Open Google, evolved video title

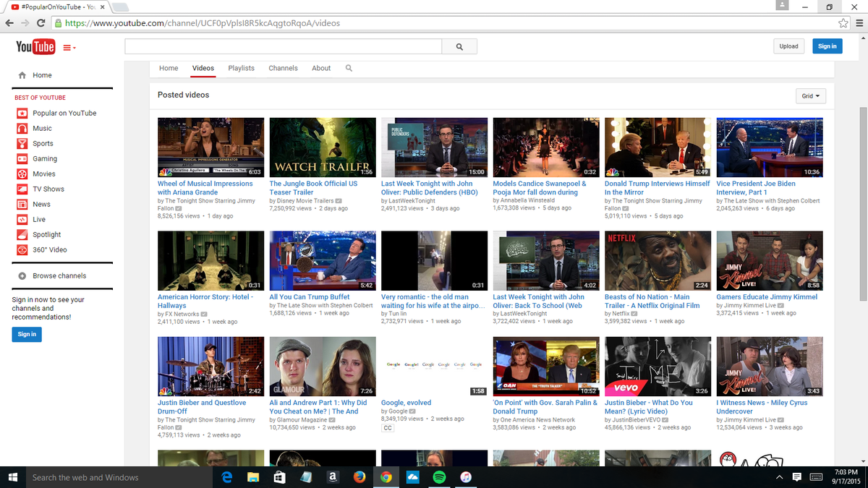click(406, 403)
